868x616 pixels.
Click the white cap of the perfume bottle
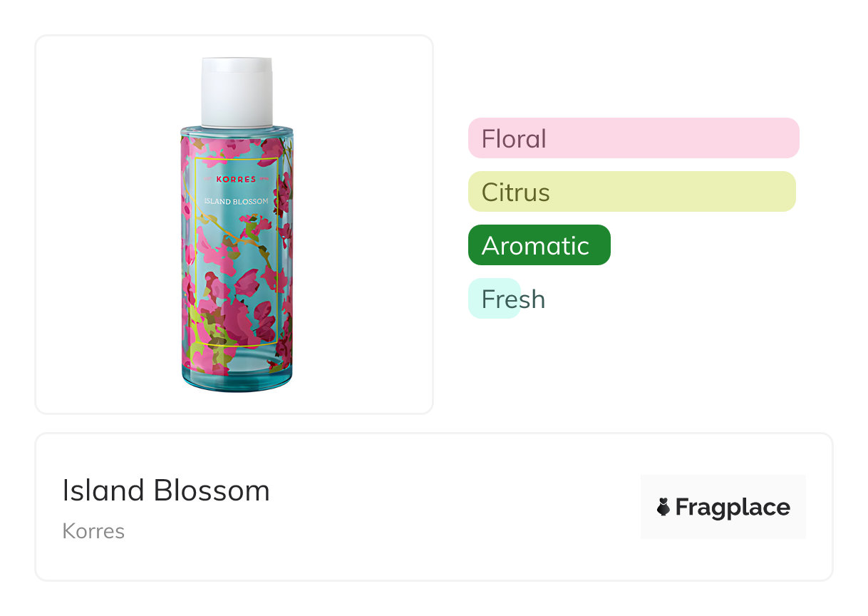pos(237,93)
